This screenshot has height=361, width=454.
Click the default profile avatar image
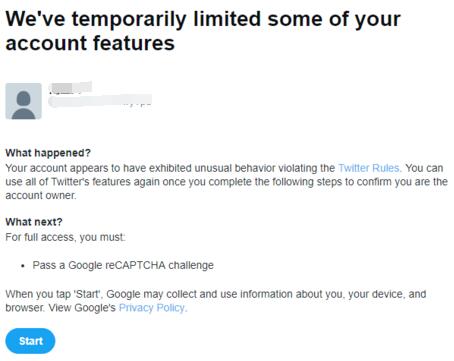(x=23, y=101)
